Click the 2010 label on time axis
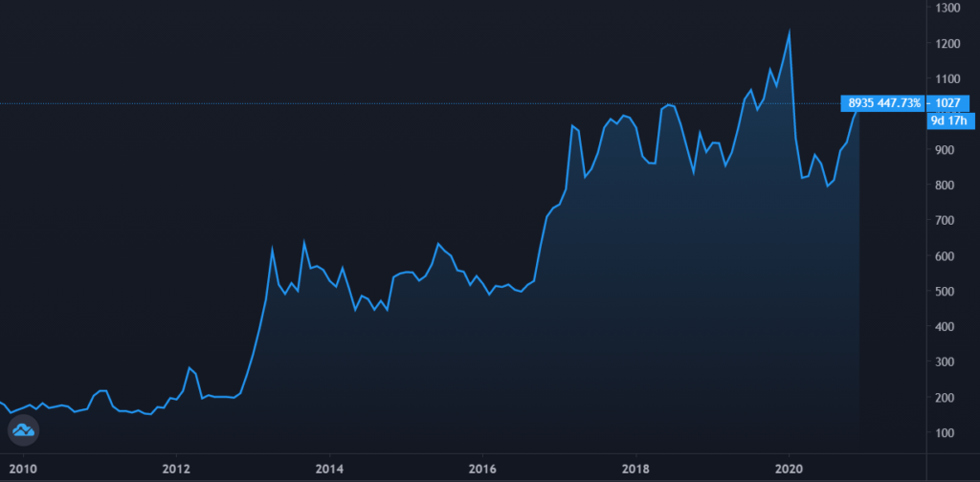Screen dimensions: 980x482 coord(23,469)
